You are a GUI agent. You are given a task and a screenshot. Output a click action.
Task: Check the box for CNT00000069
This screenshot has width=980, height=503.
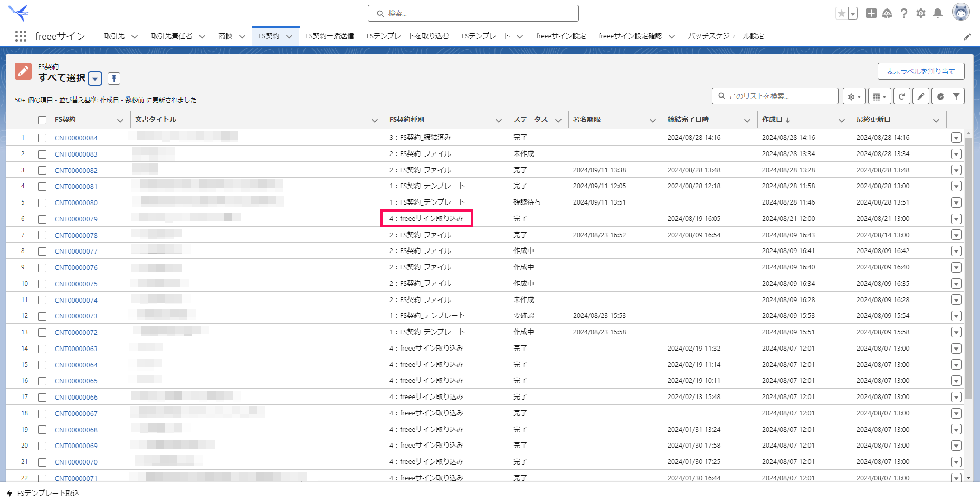tap(42, 446)
